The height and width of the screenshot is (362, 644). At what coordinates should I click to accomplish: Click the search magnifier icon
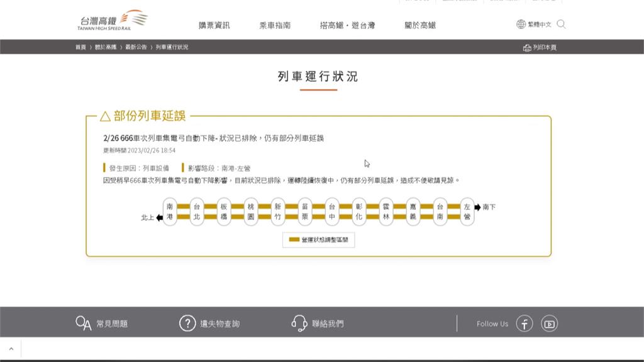[x=561, y=25]
